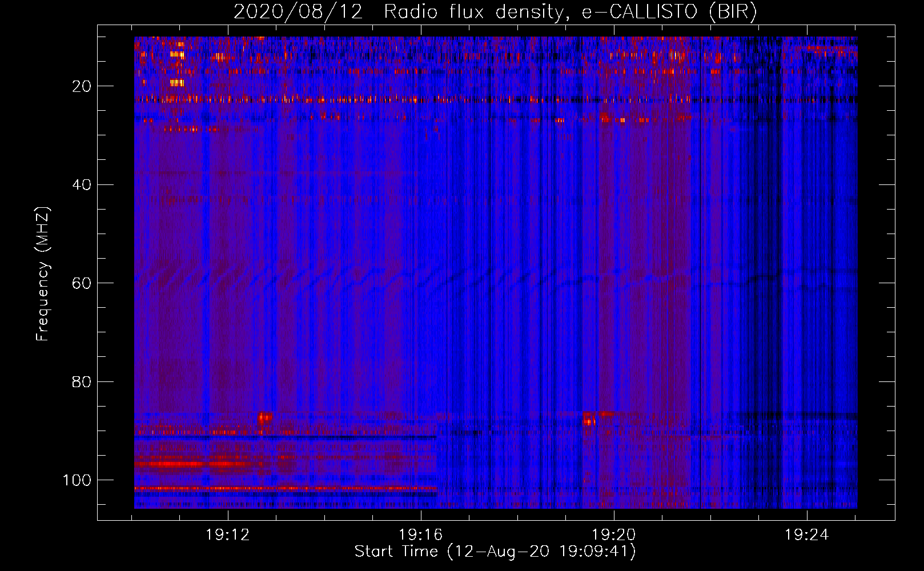
Task: Click the 'Start Time (12-Aug-20 19:09:41)' label
Action: [495, 552]
